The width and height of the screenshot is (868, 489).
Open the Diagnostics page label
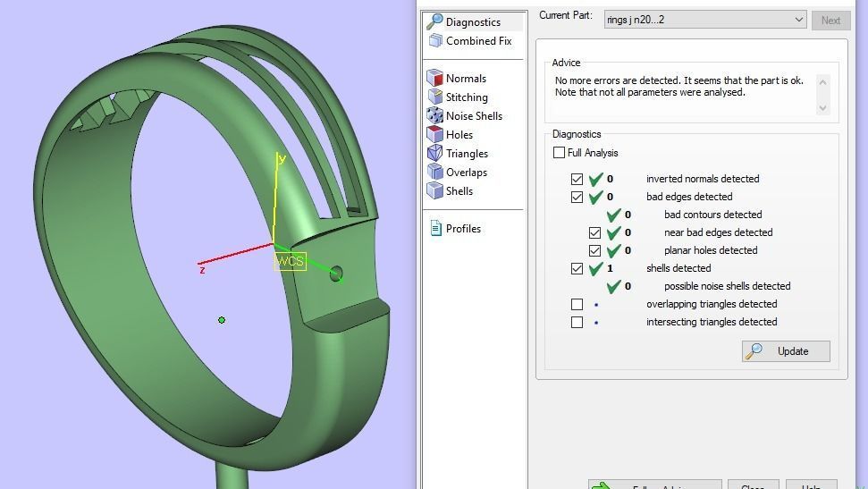point(473,22)
